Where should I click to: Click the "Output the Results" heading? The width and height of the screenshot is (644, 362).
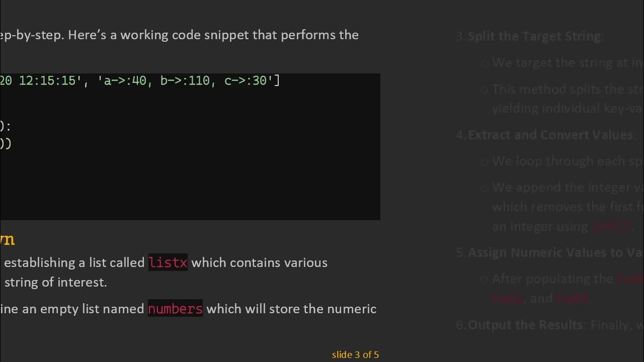pos(525,325)
